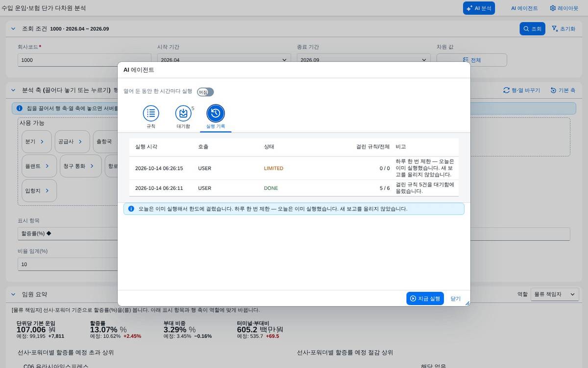This screenshot has height=368, width=588.
Task: Click the 출항국 chip
Action: [105, 141]
